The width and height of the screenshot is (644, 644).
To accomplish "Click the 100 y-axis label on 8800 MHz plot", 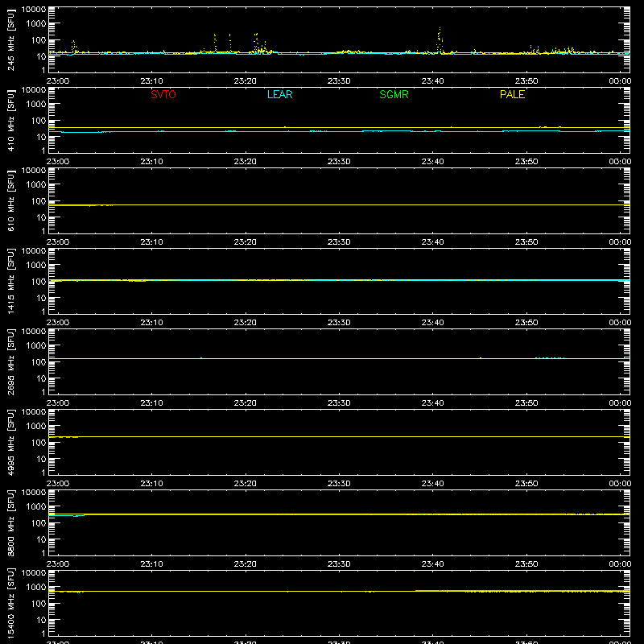I will point(39,523).
